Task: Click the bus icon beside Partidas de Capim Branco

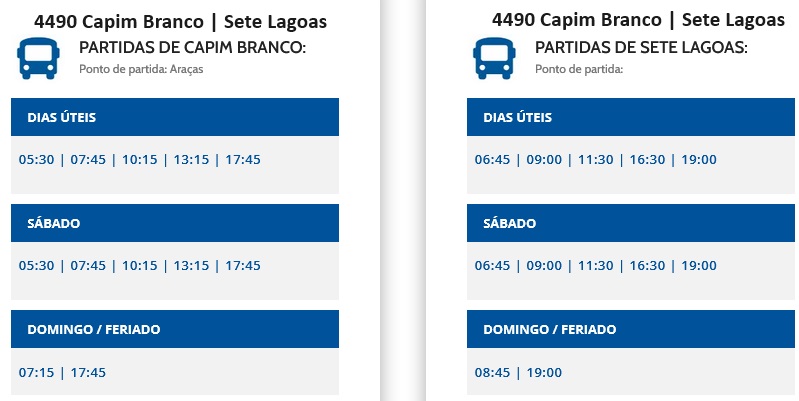Action: 38,58
